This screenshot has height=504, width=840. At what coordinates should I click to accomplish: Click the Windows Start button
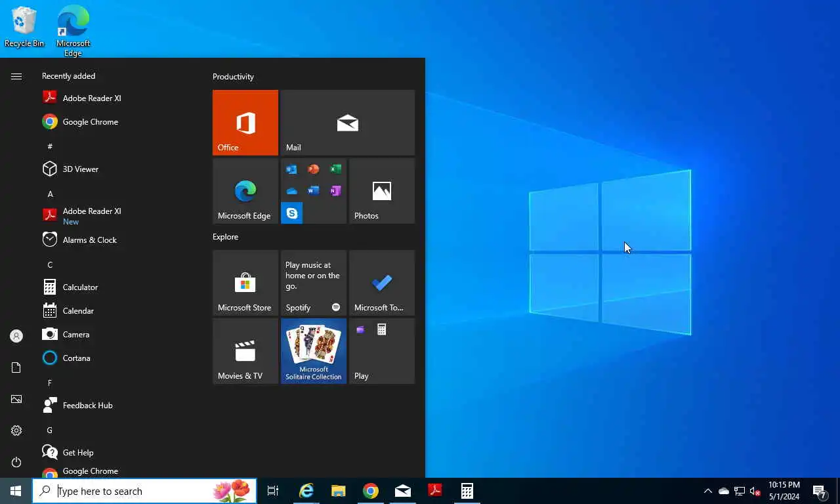pos(16,491)
